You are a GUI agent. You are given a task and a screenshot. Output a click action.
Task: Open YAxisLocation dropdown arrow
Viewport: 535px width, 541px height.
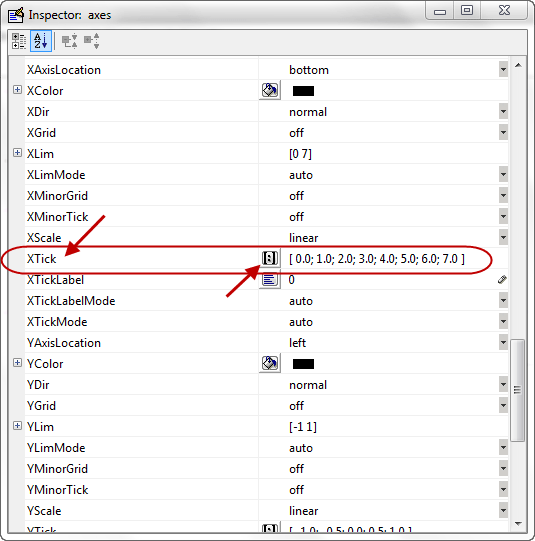point(503,343)
